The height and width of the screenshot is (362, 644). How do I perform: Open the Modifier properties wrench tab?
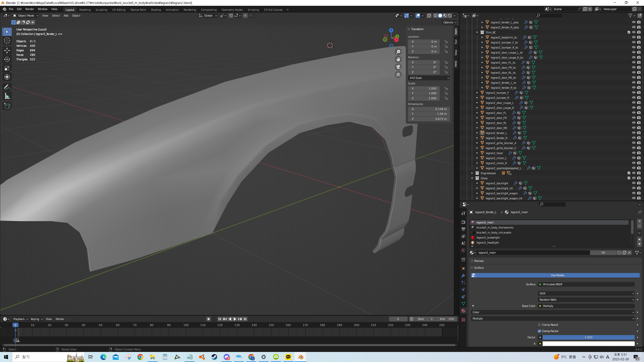click(463, 276)
